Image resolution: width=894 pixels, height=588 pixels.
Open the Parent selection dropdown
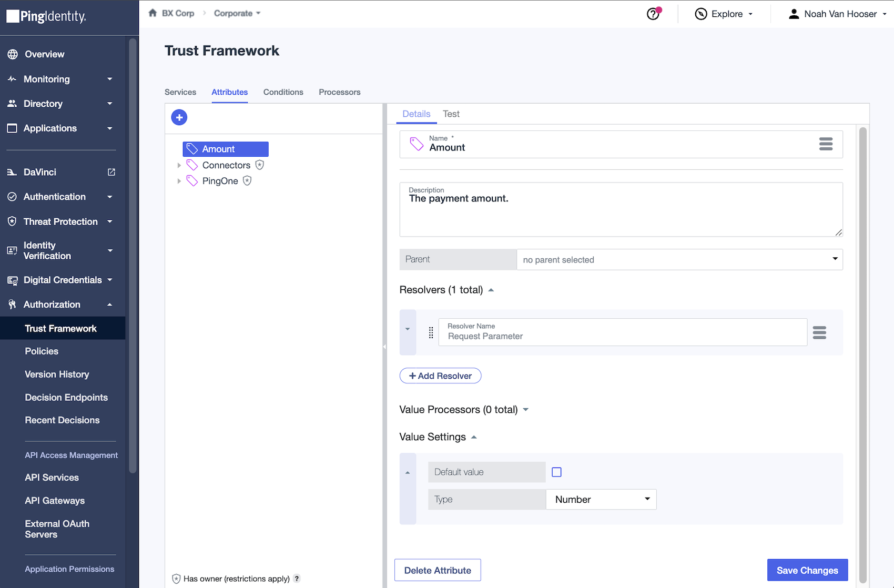679,259
